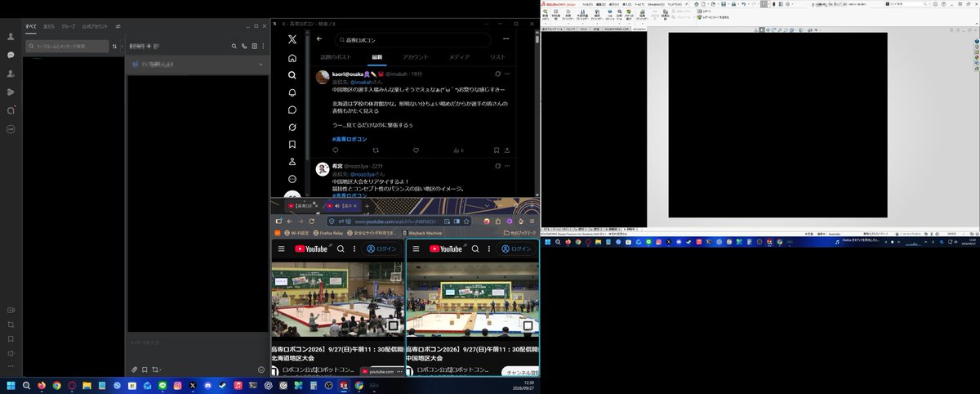
Task: Click search icon on right YouTube pane
Action: (475, 248)
